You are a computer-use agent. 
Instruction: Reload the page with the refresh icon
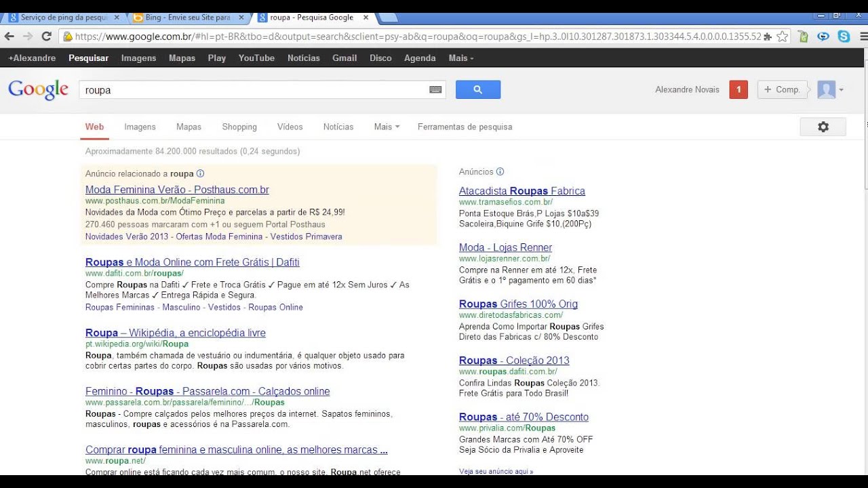(x=47, y=37)
